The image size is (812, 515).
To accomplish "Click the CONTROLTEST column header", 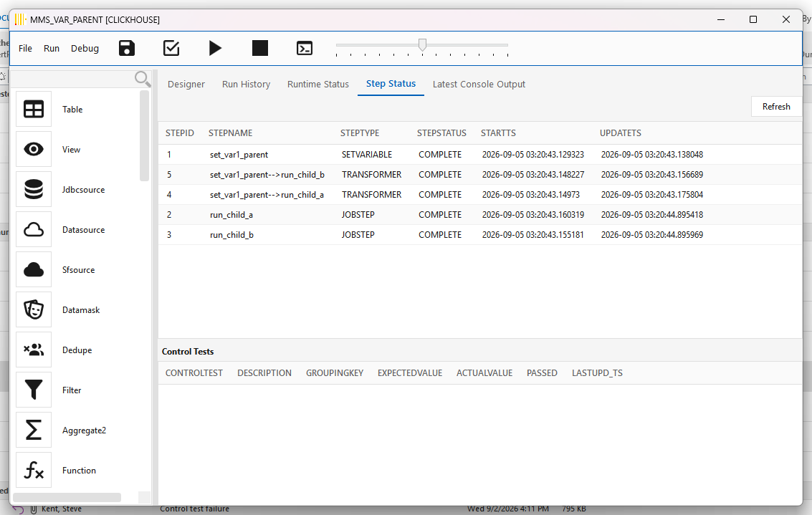I will click(194, 372).
